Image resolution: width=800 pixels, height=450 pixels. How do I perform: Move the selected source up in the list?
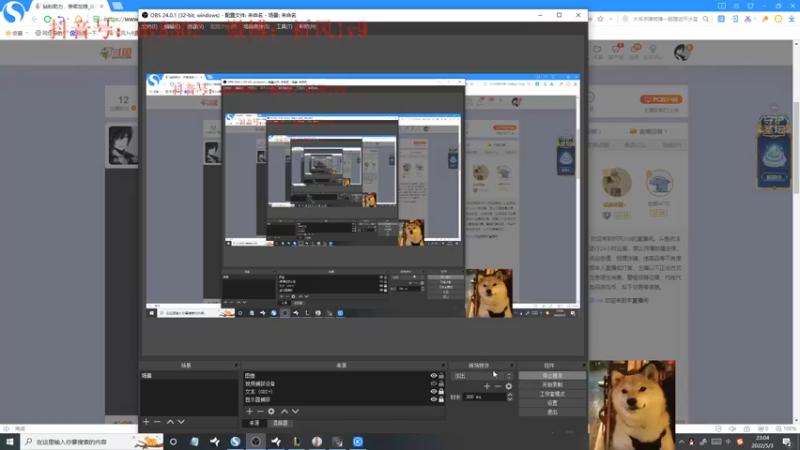[284, 411]
